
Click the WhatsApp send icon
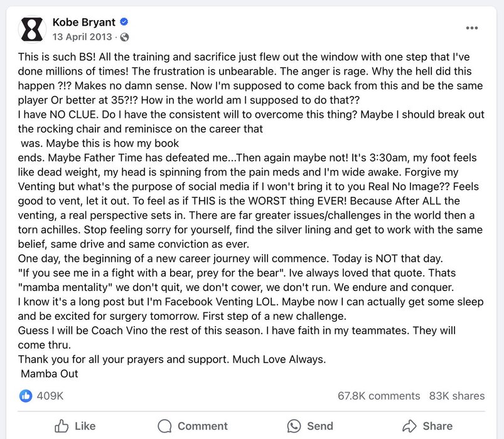pyautogui.click(x=294, y=426)
